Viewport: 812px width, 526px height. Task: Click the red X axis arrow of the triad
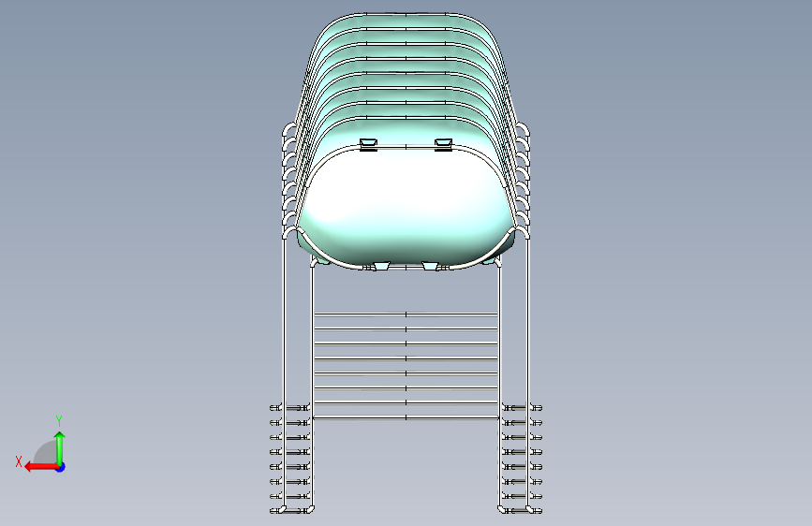point(41,467)
